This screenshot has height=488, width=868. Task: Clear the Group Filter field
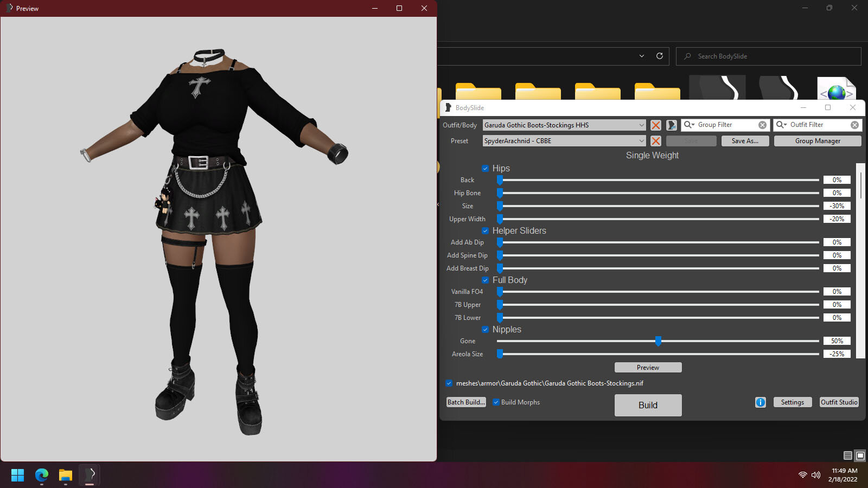tap(762, 125)
